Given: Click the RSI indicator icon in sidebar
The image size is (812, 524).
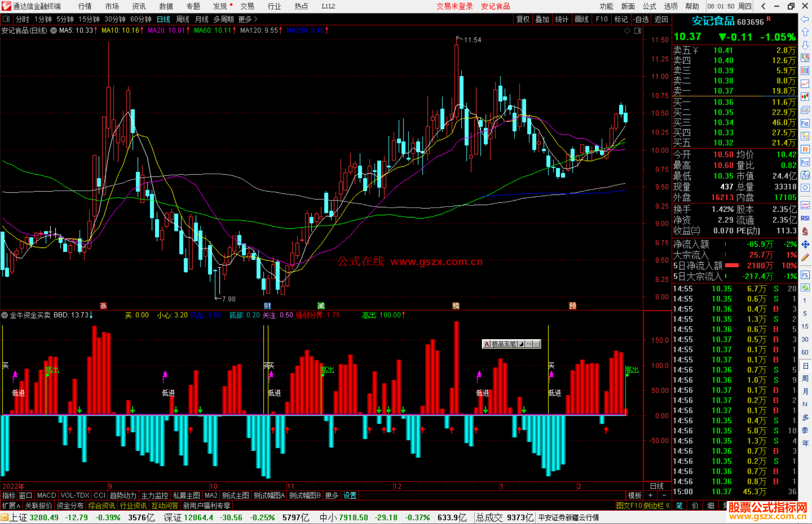Looking at the screenshot, I should coord(805,218).
